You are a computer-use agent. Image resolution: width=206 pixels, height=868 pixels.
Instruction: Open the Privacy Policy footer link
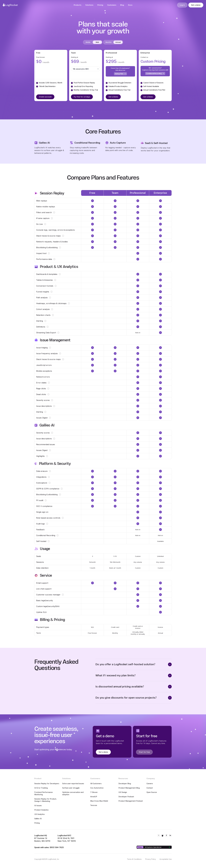[x=150, y=859]
